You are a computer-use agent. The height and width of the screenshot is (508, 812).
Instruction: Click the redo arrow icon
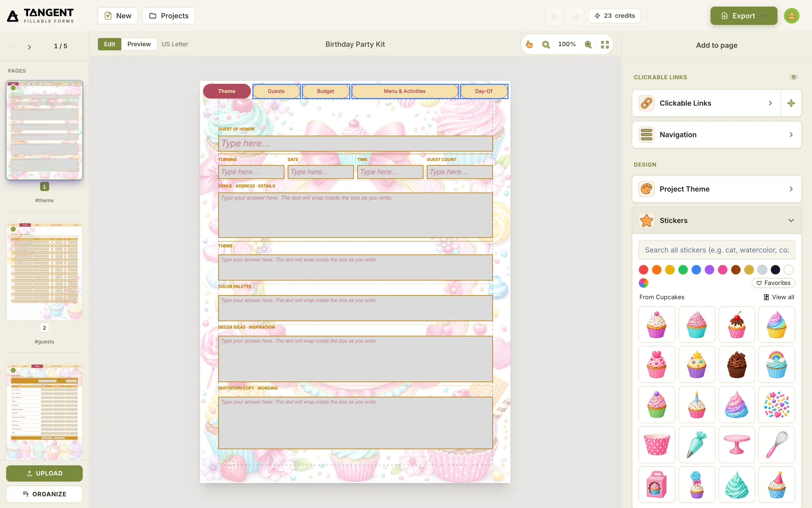575,16
